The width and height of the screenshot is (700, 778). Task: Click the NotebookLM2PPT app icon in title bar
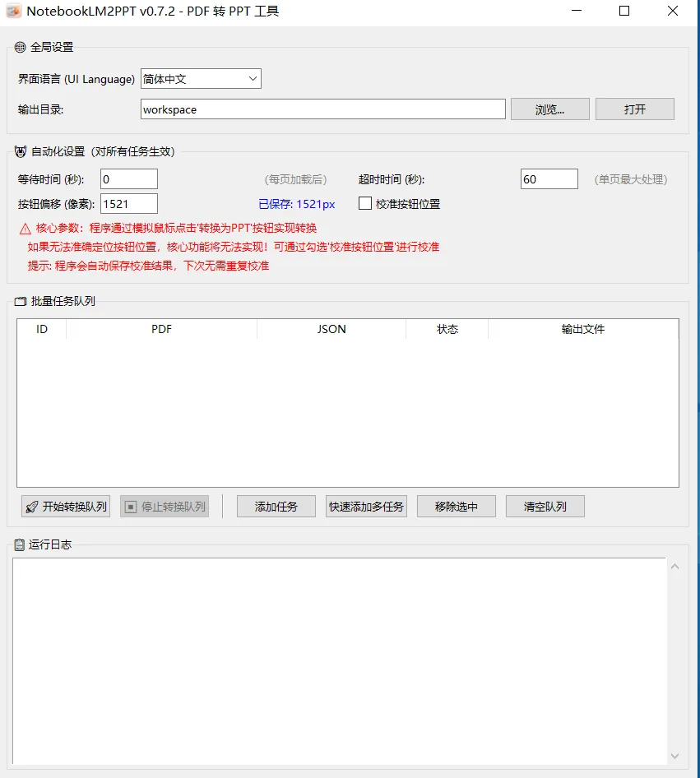point(14,11)
